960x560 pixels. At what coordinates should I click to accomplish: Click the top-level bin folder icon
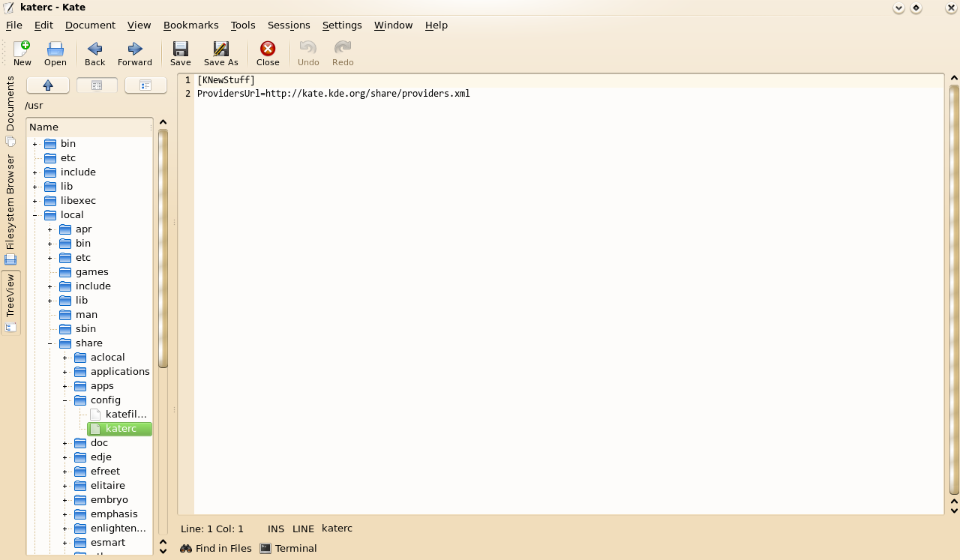(x=50, y=144)
